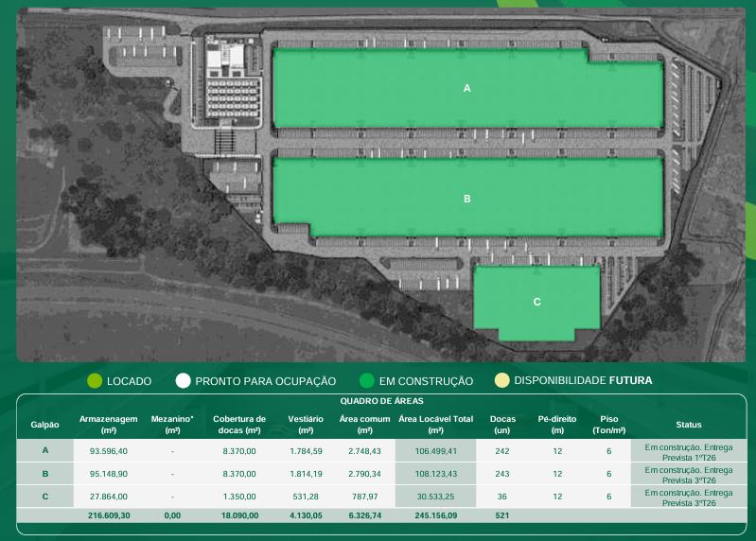Viewport: 756px width, 541px height.
Task: Select the Galpão C row label
Action: click(x=45, y=497)
